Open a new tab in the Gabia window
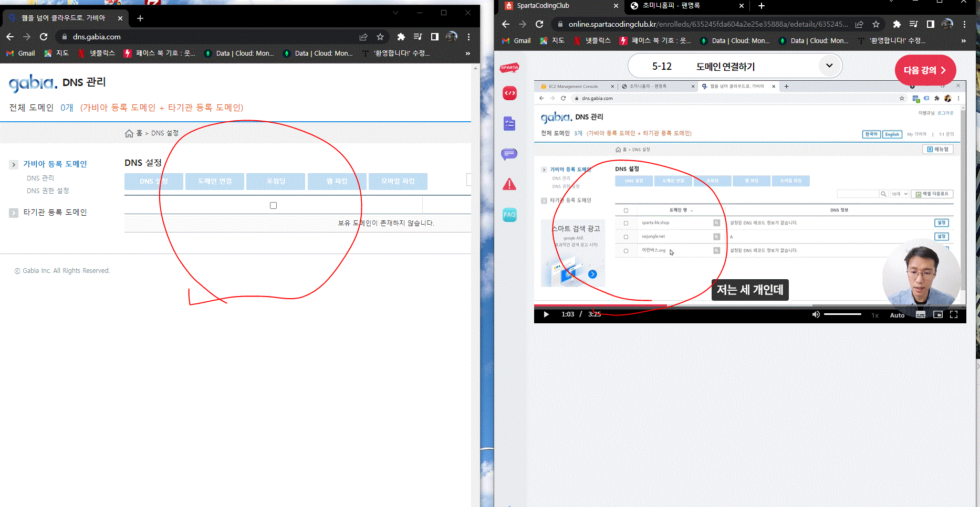The height and width of the screenshot is (507, 980). coord(140,18)
